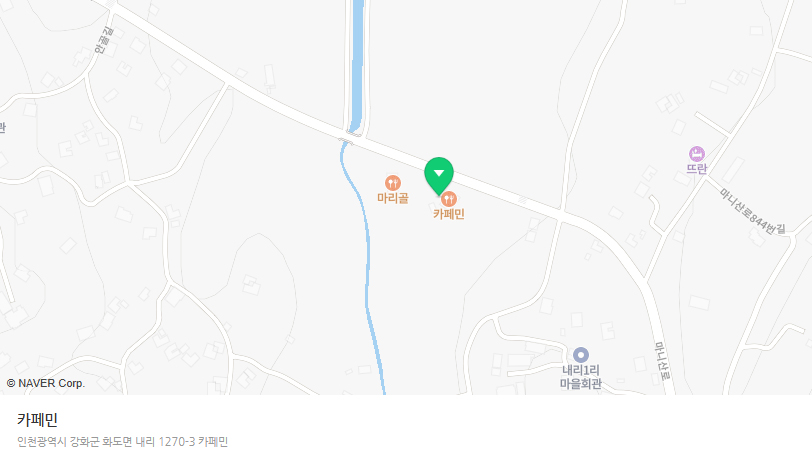Click the 내리1리 마을회관 text label
The width and height of the screenshot is (812, 460).
(x=581, y=377)
